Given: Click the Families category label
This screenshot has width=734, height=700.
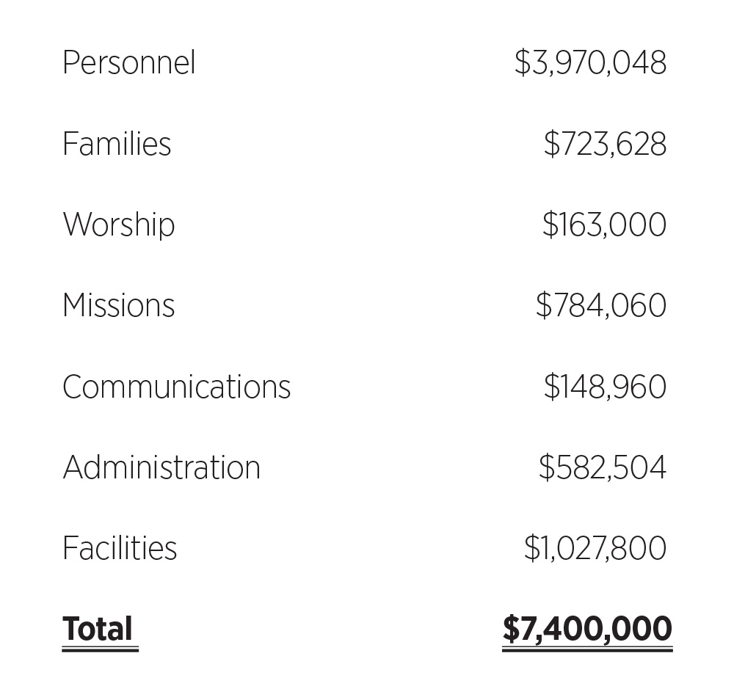Looking at the screenshot, I should 117,144.
